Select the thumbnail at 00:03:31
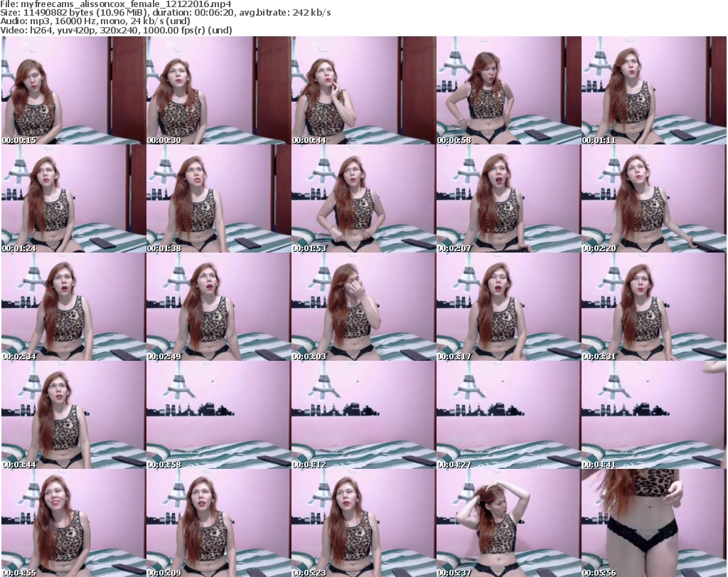The width and height of the screenshot is (728, 577). pos(653,307)
